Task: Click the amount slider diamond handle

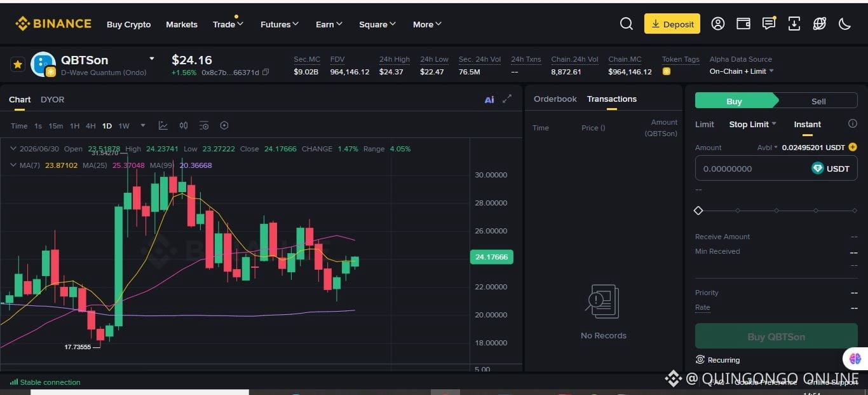Action: [698, 210]
